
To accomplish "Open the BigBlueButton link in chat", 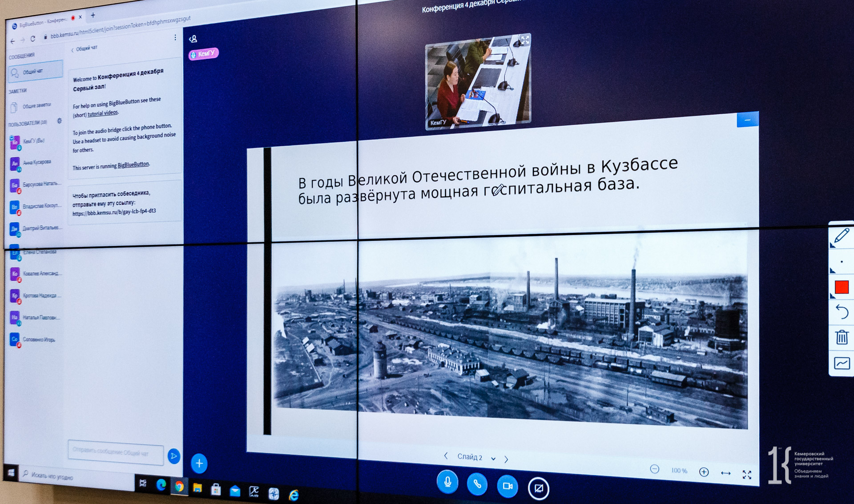I will coord(133,165).
